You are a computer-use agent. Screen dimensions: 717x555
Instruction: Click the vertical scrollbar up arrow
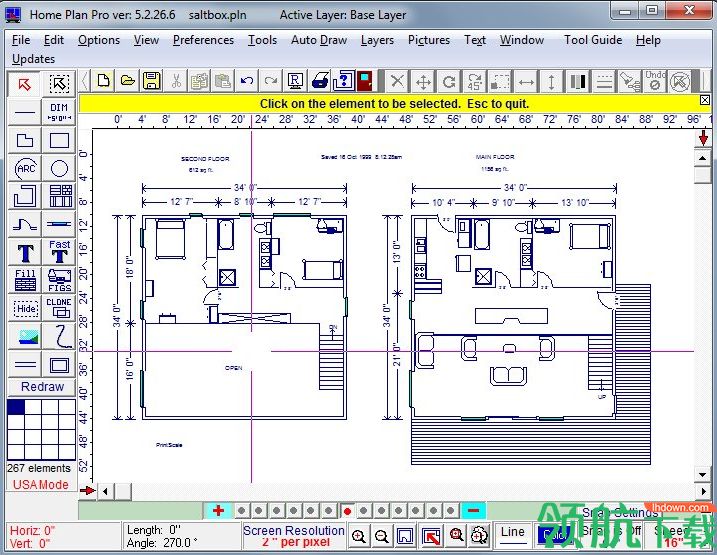coord(702,159)
